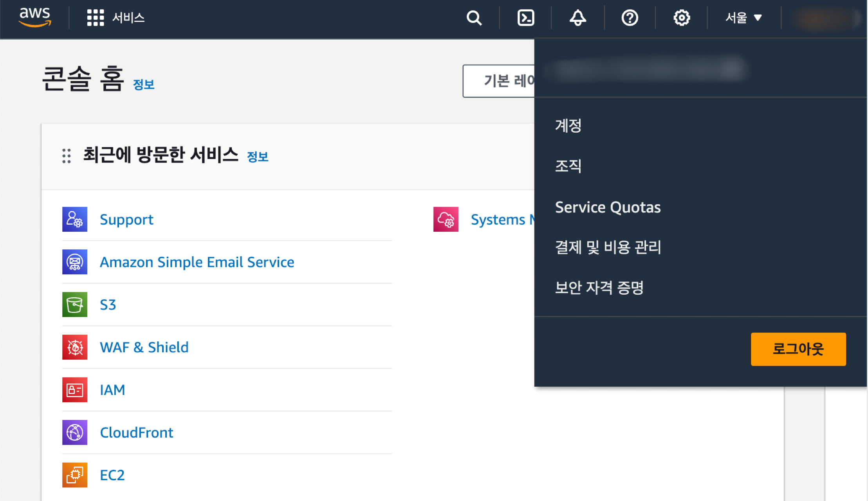Select 계정 from account menu
The height and width of the screenshot is (501, 868).
568,126
